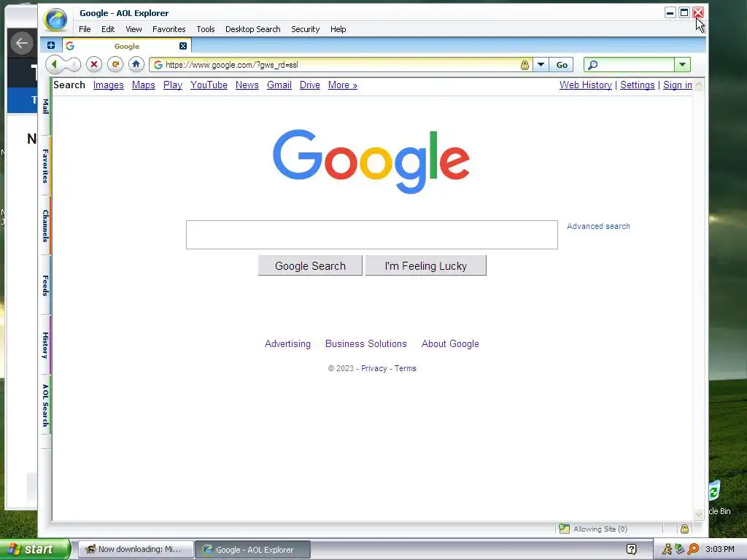Click the YouTube link
This screenshot has height=560, width=747.
209,85
